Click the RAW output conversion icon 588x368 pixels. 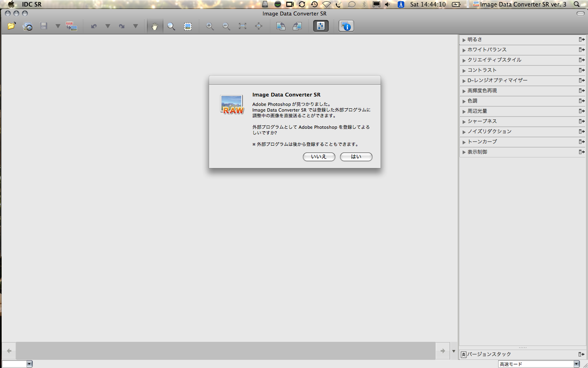(x=71, y=26)
